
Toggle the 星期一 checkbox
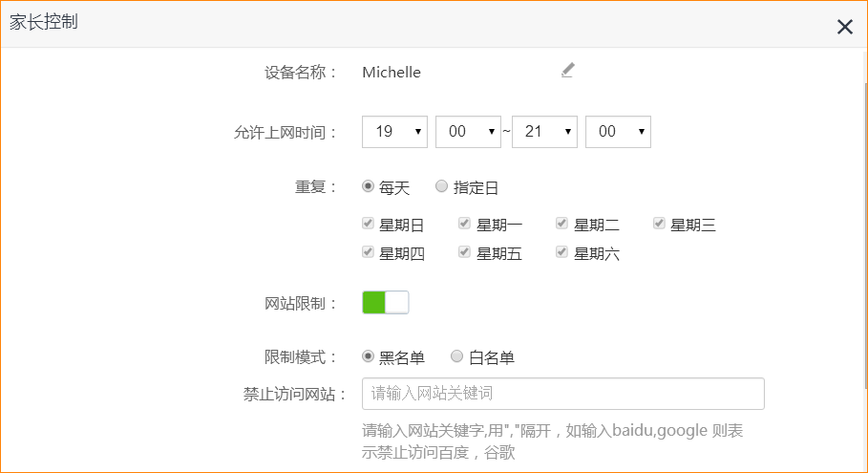point(464,224)
